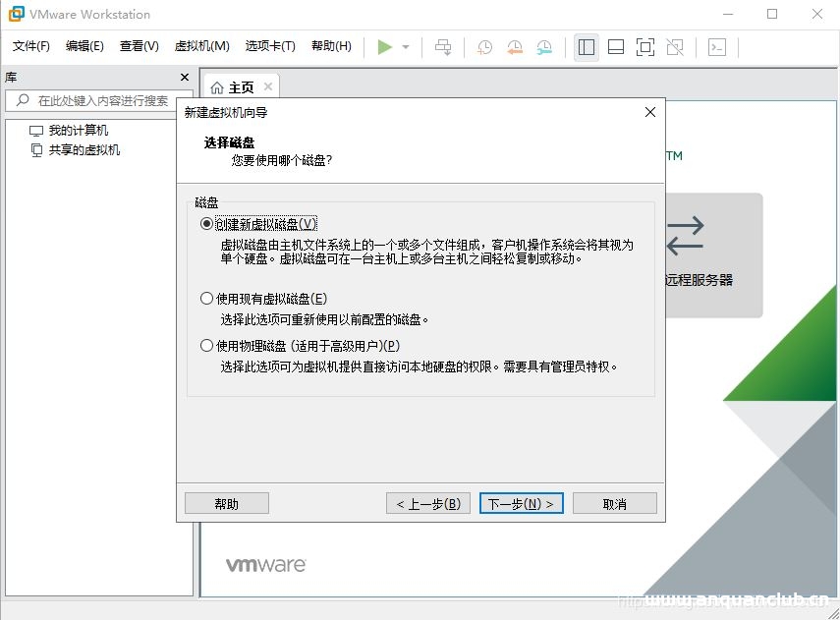This screenshot has height=620, width=840.
Task: Switch to the 主页 tab
Action: coord(239,85)
